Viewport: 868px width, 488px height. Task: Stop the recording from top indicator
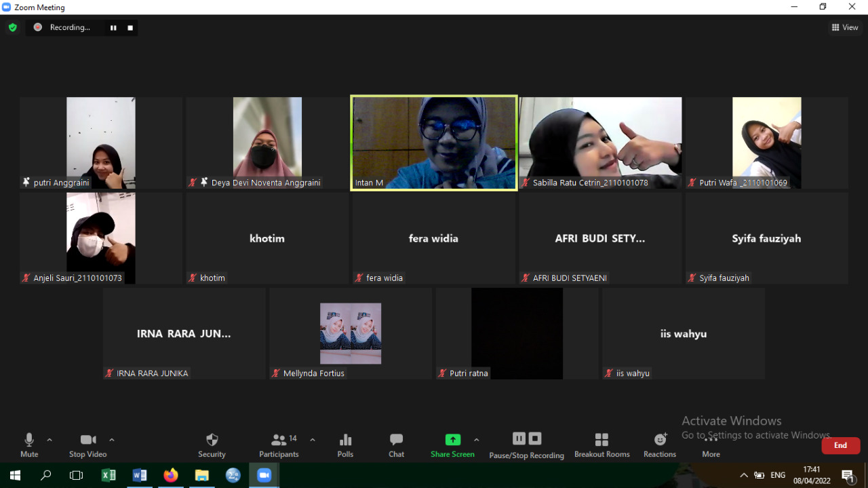130,28
